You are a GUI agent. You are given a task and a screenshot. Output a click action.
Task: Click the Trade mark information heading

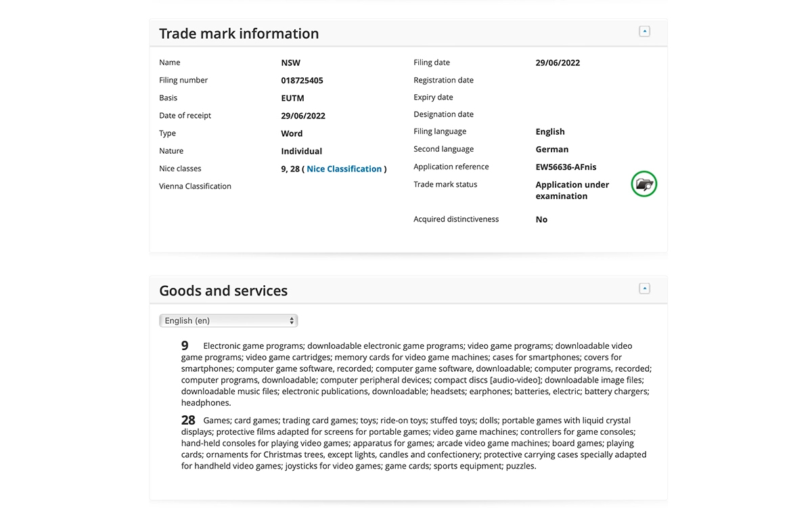click(x=239, y=34)
